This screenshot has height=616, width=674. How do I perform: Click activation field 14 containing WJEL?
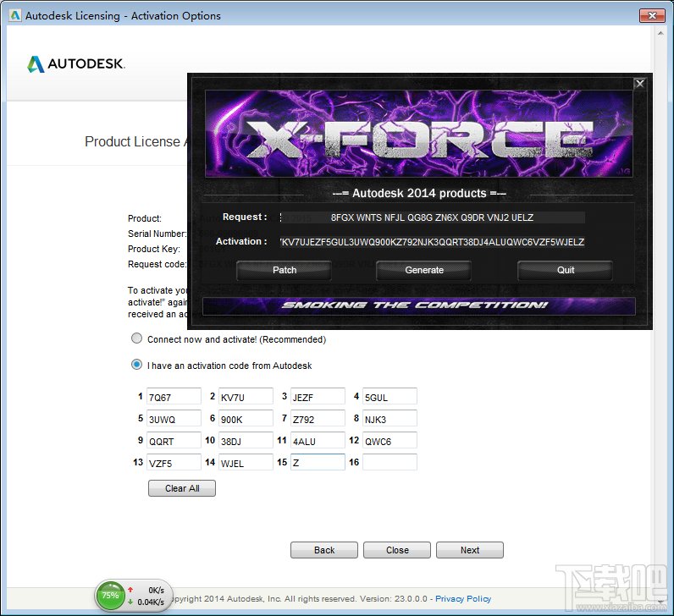(246, 462)
